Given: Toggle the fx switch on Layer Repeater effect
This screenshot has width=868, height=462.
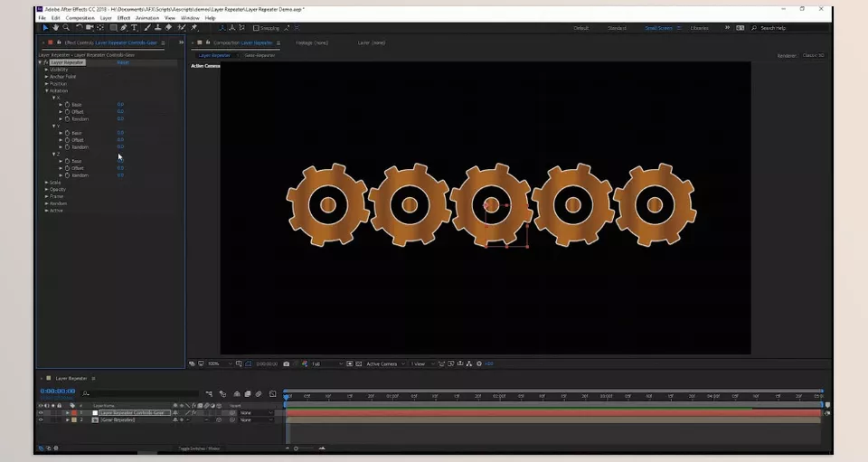Looking at the screenshot, I should 46,62.
